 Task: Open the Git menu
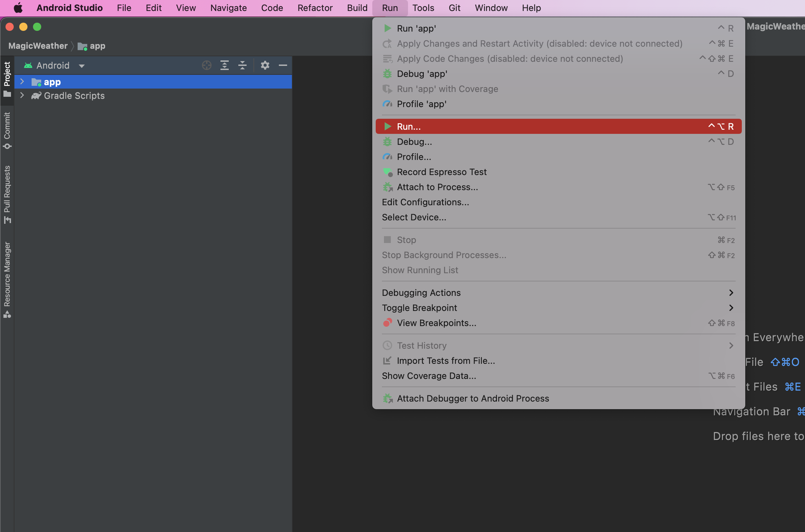(x=454, y=8)
